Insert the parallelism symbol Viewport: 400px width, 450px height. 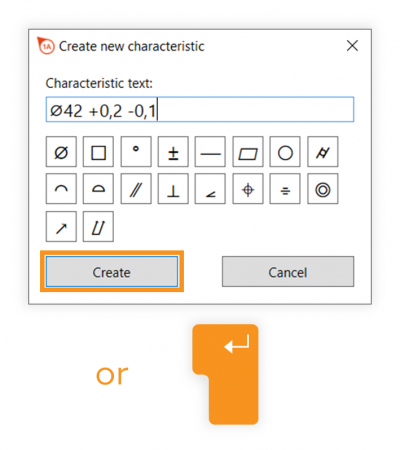click(x=136, y=189)
